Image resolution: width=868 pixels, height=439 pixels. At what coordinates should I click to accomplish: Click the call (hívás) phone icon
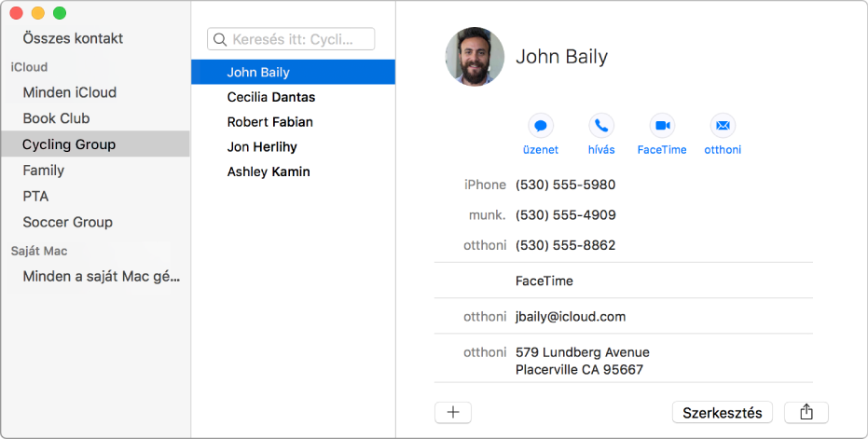tap(601, 126)
